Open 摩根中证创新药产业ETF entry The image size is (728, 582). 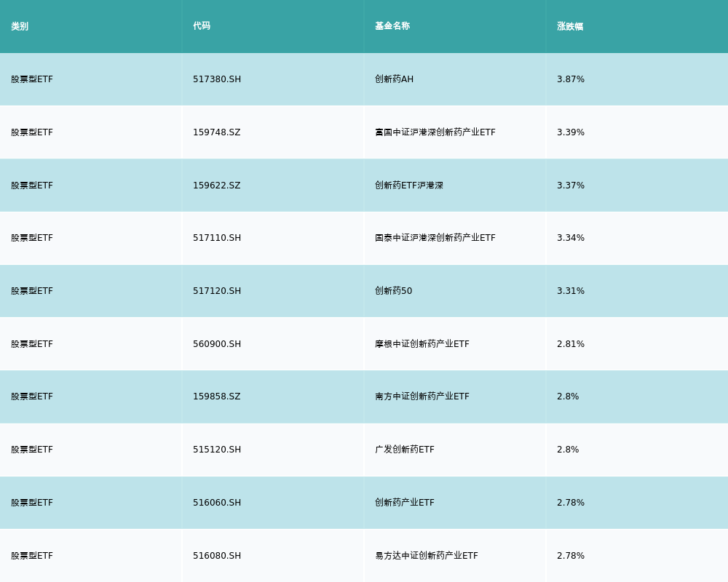coord(422,344)
